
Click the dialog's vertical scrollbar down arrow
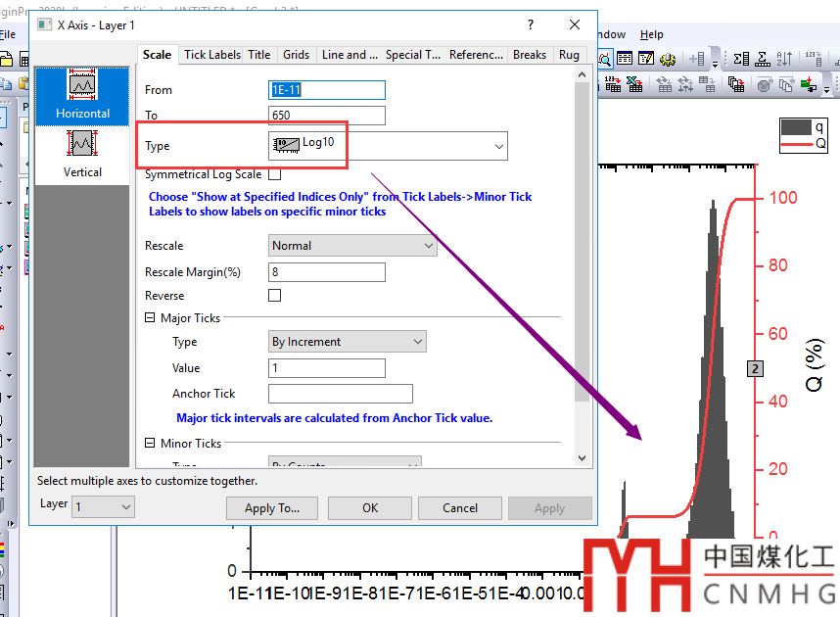583,458
